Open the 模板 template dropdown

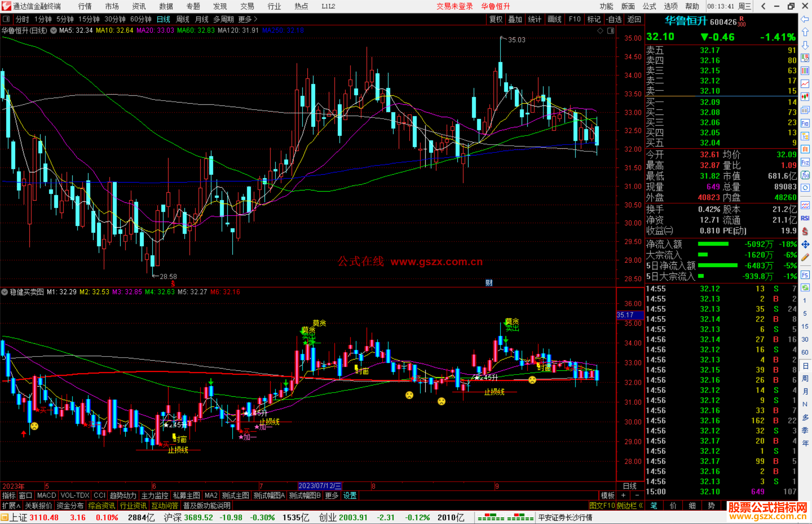(x=607, y=495)
